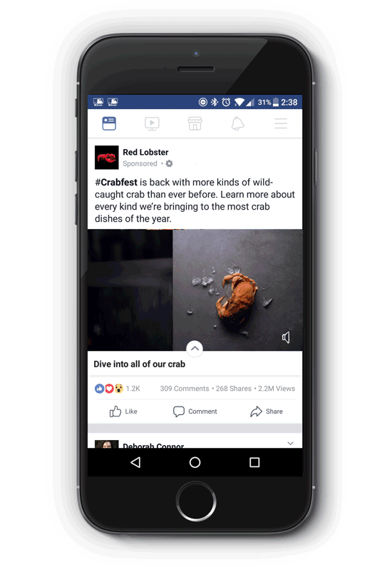Open the hamburger menu icon
Screen dimensions: 392x567
click(281, 123)
